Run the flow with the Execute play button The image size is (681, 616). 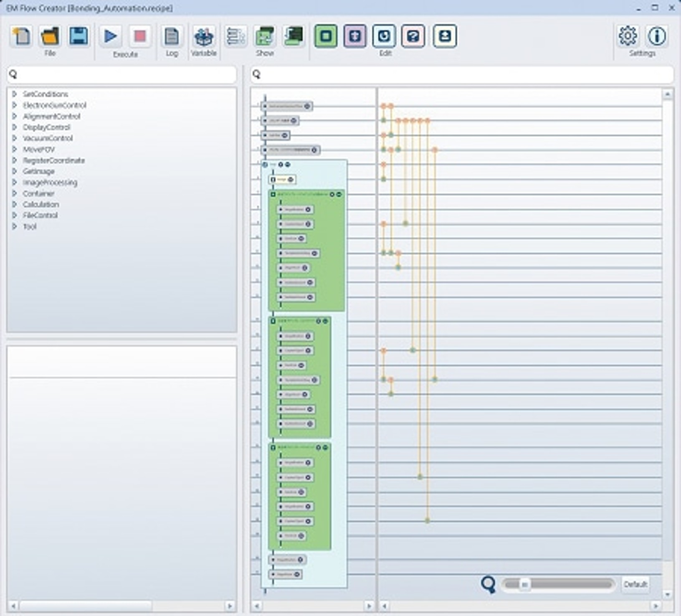[x=111, y=36]
